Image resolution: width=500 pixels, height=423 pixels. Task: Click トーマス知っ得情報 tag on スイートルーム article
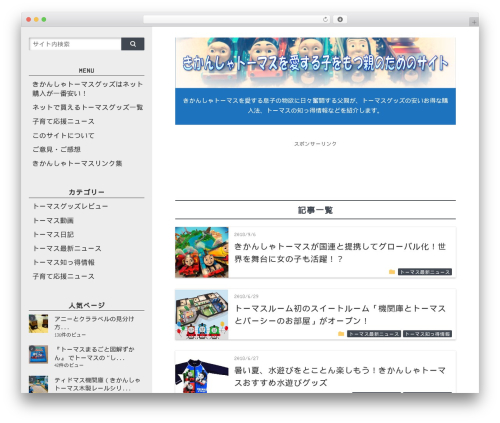(x=427, y=334)
